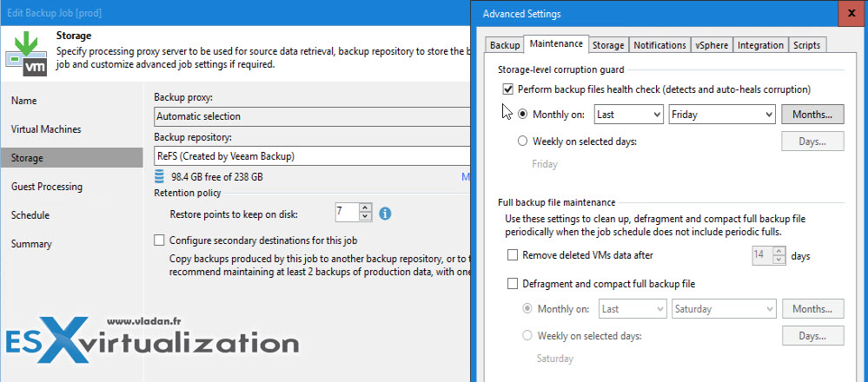Viewport: 868px width, 382px height.
Task: Increase deleted VMs days spinner value
Action: pos(779,252)
